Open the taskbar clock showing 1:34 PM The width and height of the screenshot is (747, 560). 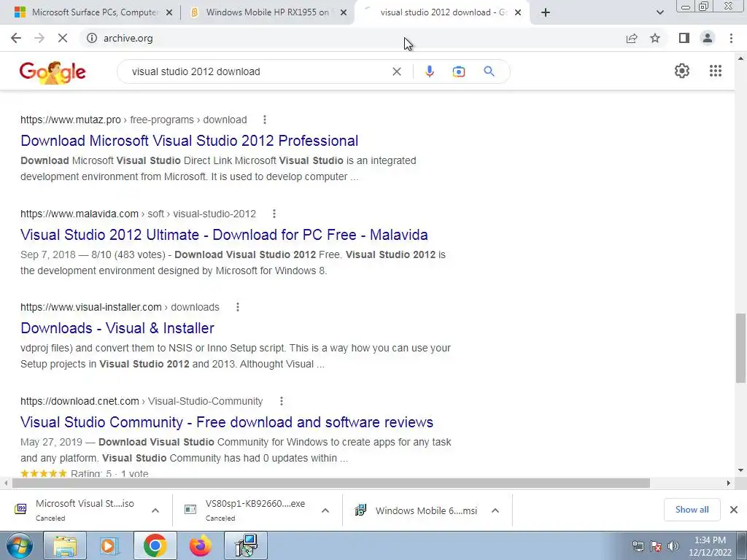click(710, 546)
